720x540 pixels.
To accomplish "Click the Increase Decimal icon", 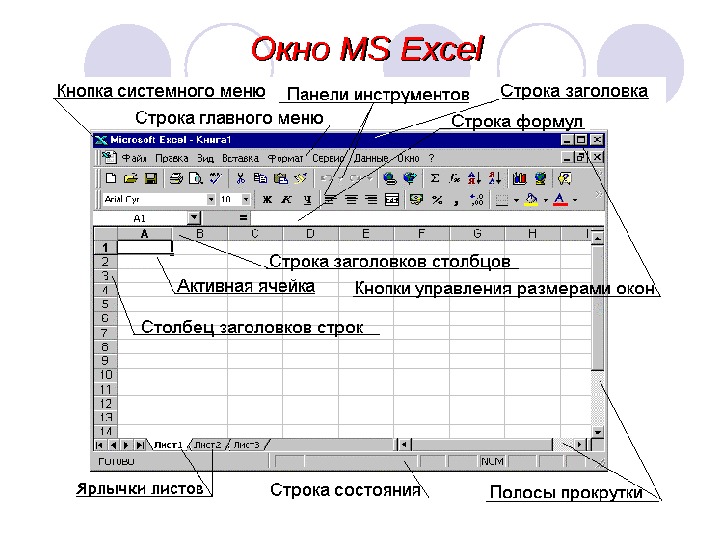I will click(477, 199).
